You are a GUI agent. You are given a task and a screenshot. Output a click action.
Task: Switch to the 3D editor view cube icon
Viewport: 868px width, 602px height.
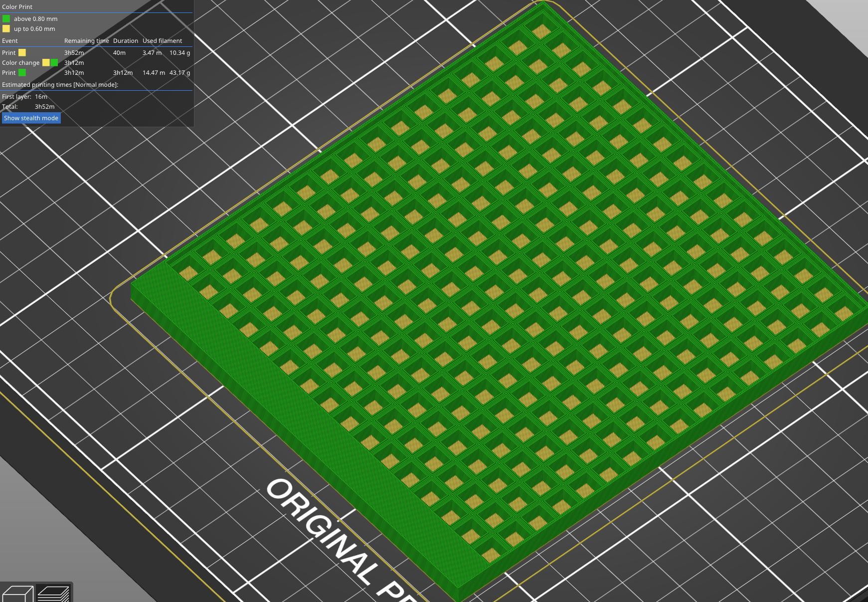(x=18, y=594)
